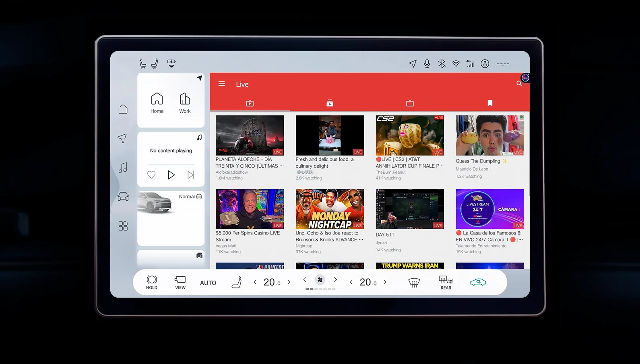Toggle wireless charging icon

[171, 64]
